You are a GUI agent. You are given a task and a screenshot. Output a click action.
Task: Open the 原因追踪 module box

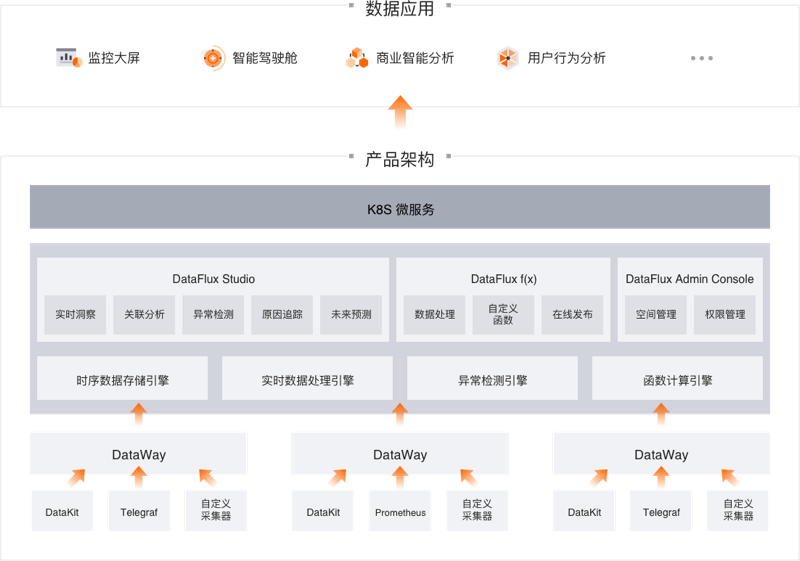pyautogui.click(x=282, y=315)
